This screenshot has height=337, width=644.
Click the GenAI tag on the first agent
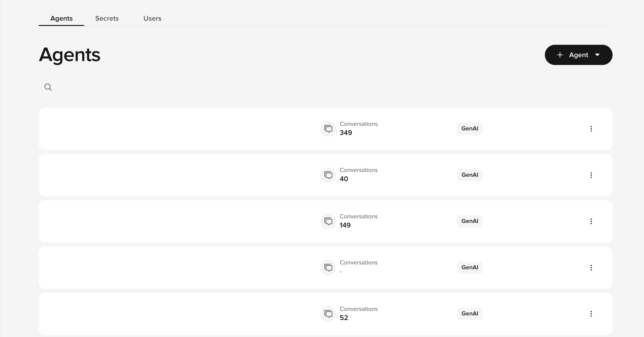point(470,129)
